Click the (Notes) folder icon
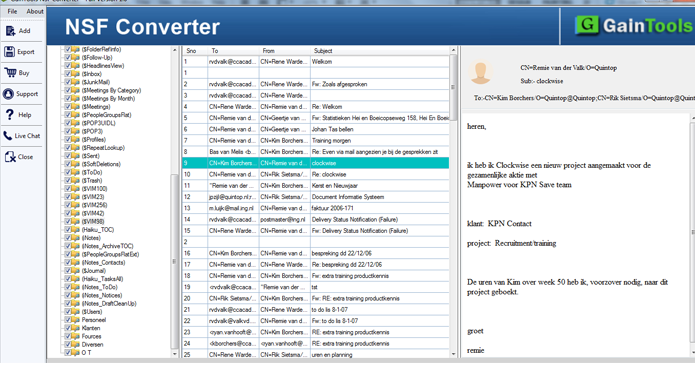Image resolution: width=695 pixels, height=366 pixels. 76,238
